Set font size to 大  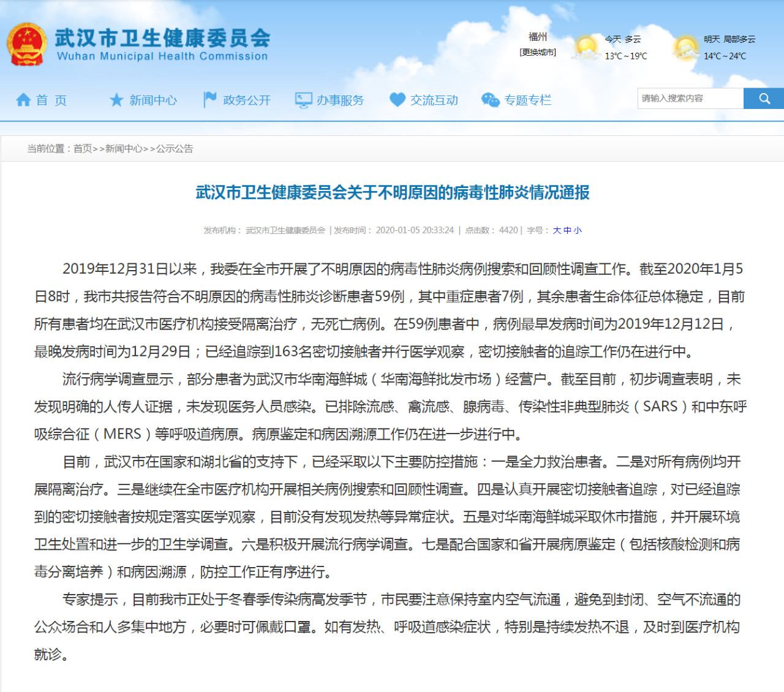(x=557, y=230)
